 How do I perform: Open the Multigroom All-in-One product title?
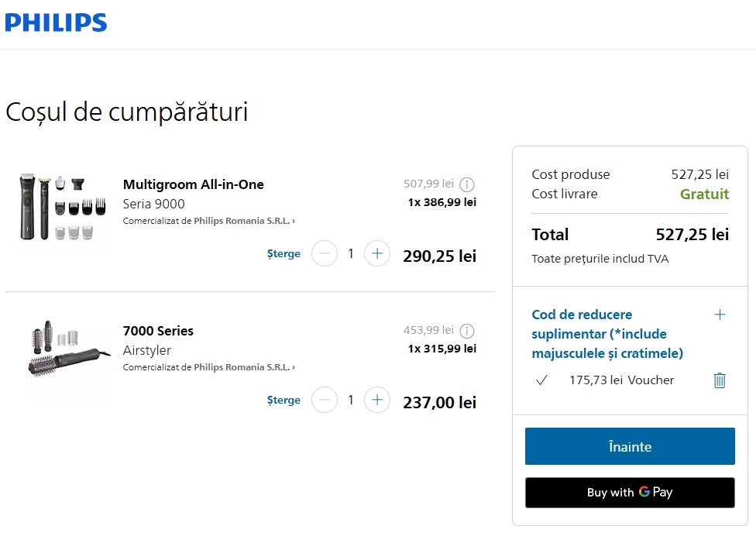tap(194, 184)
